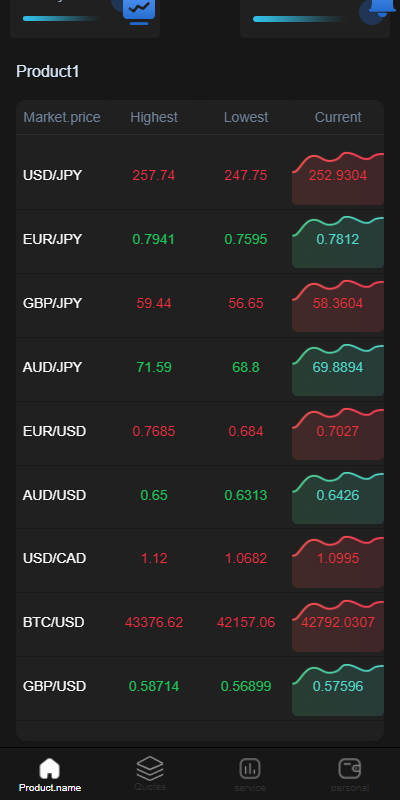Select the USD/CAD pair

[55, 559]
